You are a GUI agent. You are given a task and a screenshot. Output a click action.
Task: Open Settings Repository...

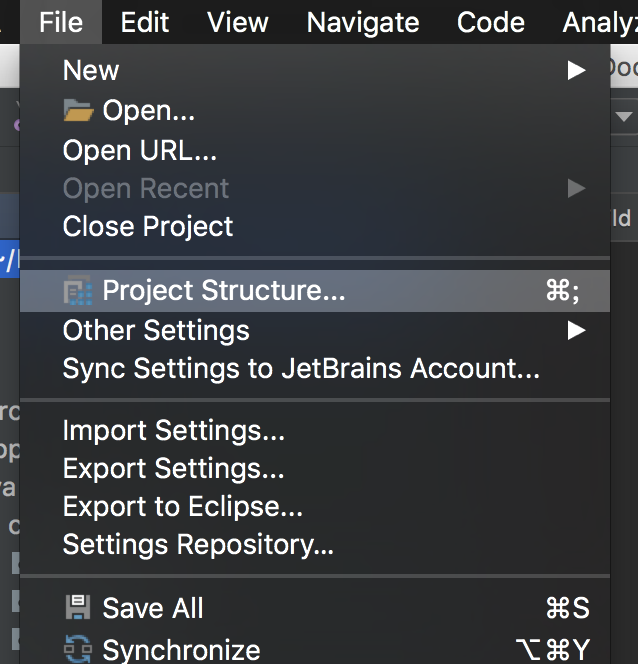(198, 545)
